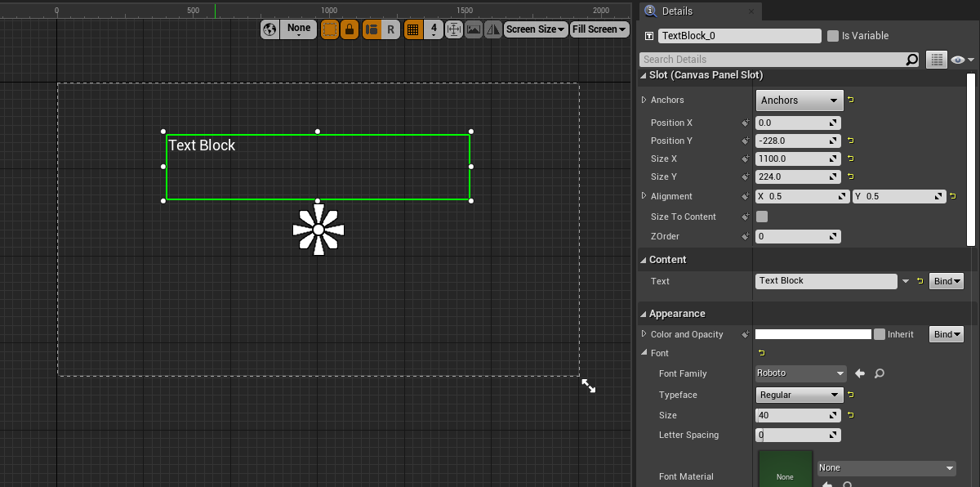Browse to Font Family asset with magnifier
The height and width of the screenshot is (487, 980).
pyautogui.click(x=879, y=373)
